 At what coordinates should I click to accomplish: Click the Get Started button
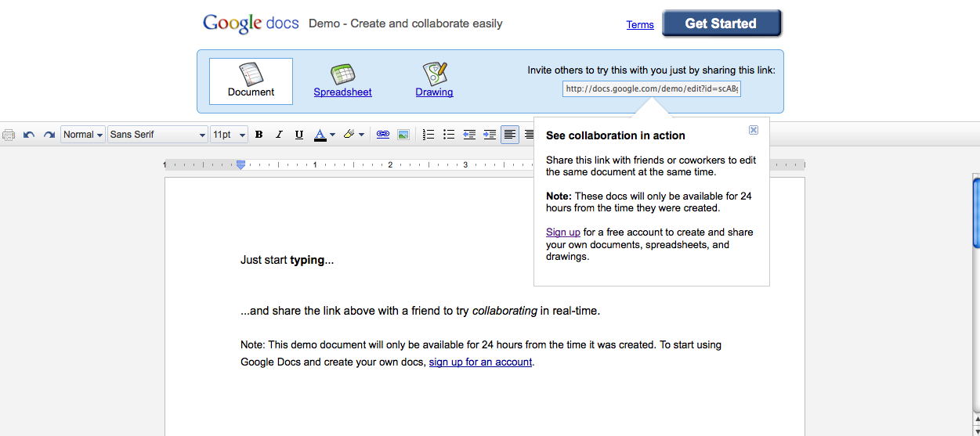tap(721, 23)
